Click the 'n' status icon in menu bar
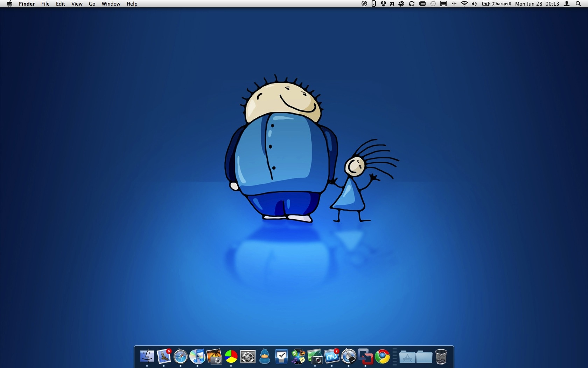The image size is (588, 368). 392,4
